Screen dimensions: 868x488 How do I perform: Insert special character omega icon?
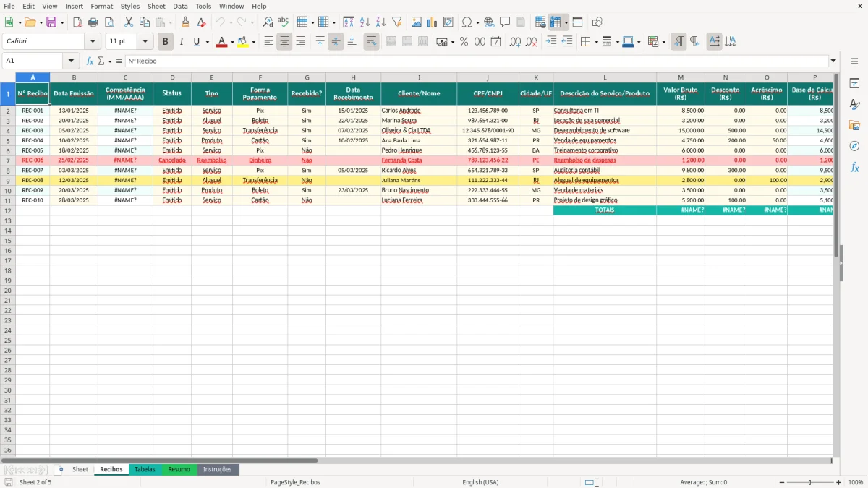click(x=467, y=22)
